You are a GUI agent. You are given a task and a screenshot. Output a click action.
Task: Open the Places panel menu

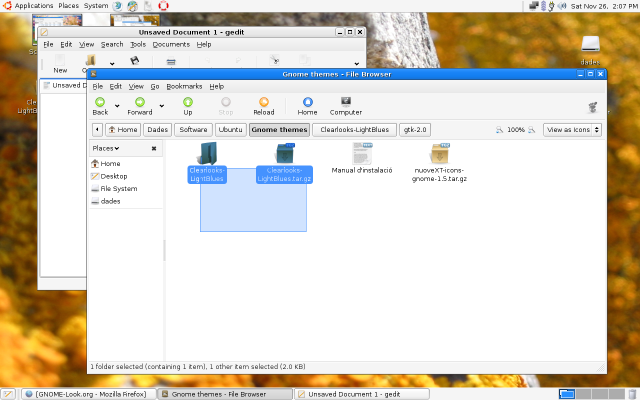click(68, 6)
